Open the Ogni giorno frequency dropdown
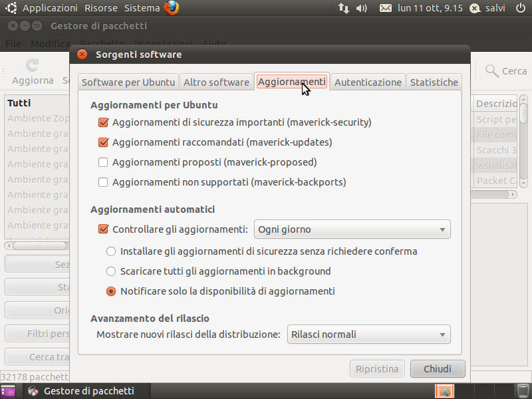 tap(352, 229)
